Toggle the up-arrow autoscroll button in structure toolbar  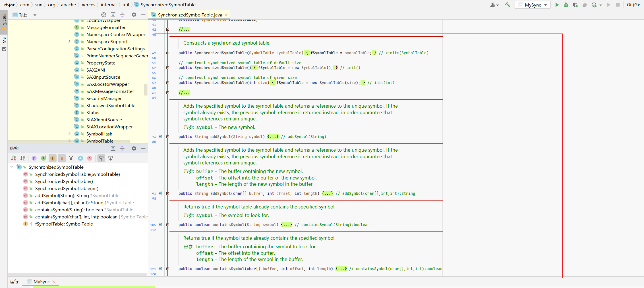[x=101, y=158]
